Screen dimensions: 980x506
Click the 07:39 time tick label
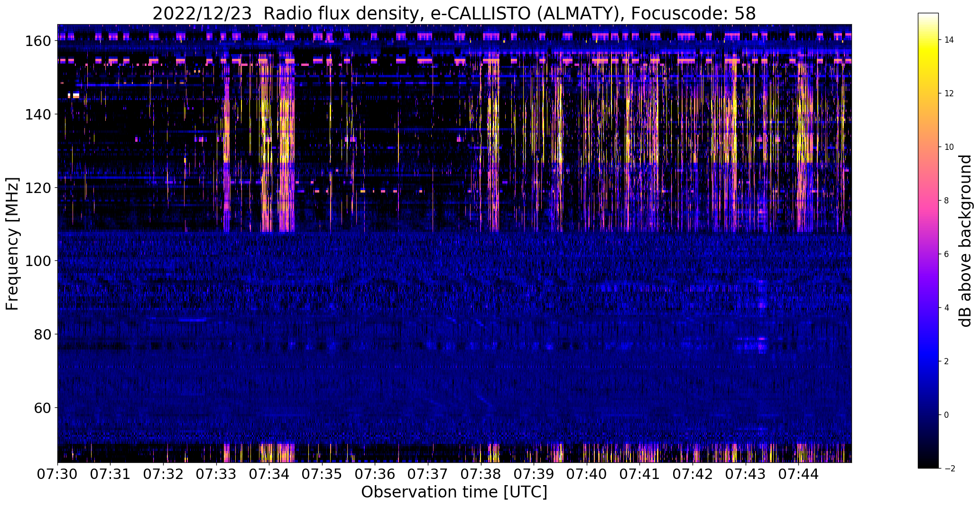point(534,474)
